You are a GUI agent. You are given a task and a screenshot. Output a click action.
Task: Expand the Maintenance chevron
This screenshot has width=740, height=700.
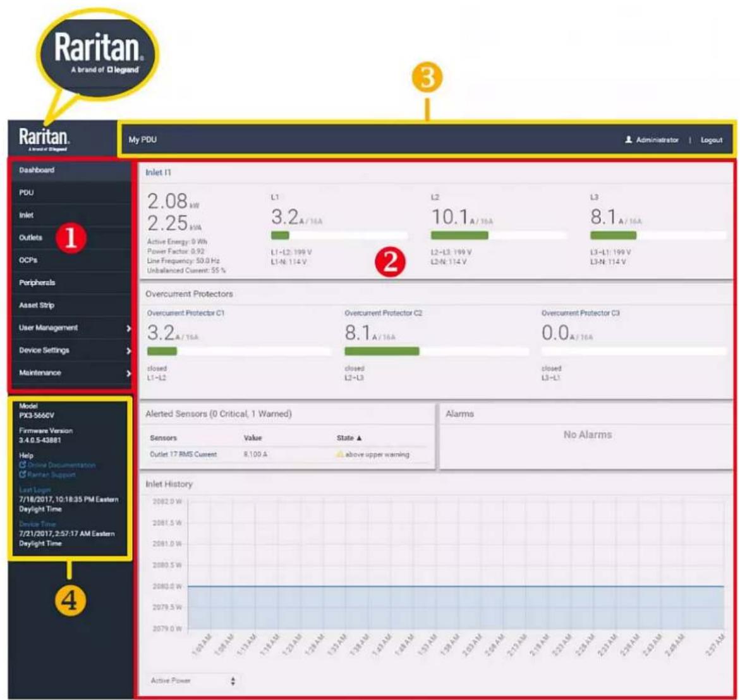click(128, 374)
